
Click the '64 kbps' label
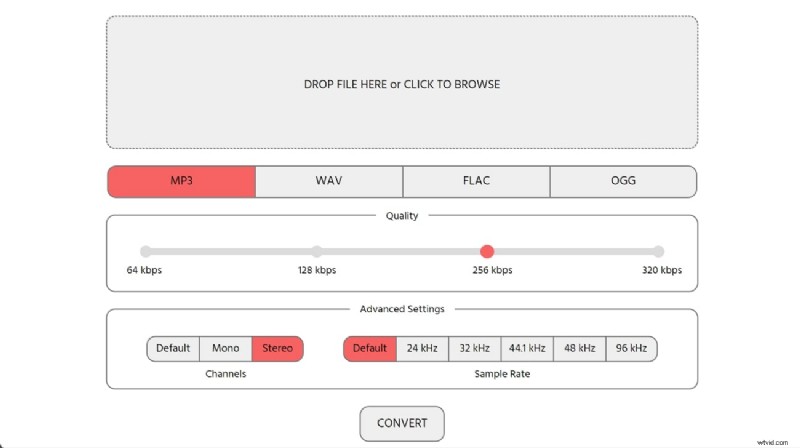144,270
